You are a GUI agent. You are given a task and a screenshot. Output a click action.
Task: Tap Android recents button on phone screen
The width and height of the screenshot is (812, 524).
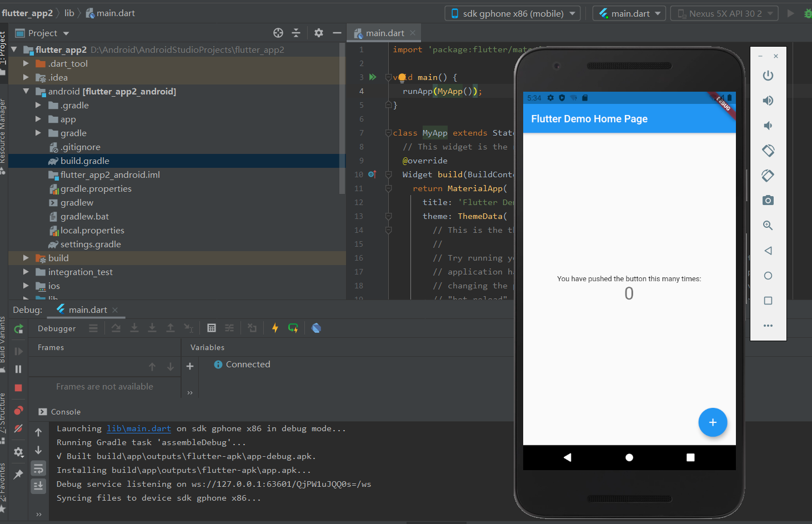690,457
